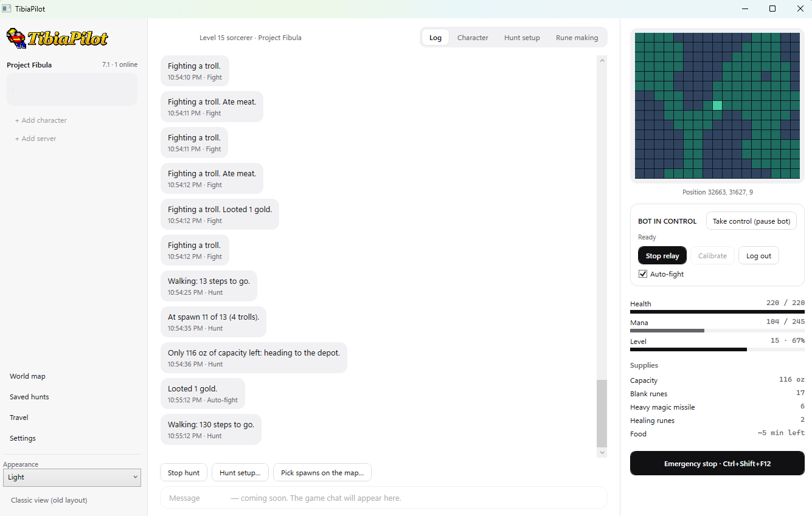This screenshot has height=516, width=812.
Task: Open the Hunt setup… button below the log
Action: tap(240, 473)
